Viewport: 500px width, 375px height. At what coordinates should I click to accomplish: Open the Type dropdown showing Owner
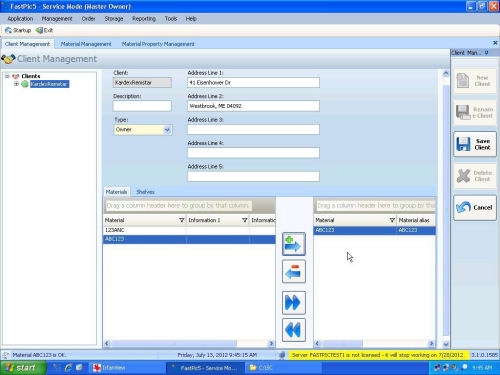[x=167, y=130]
